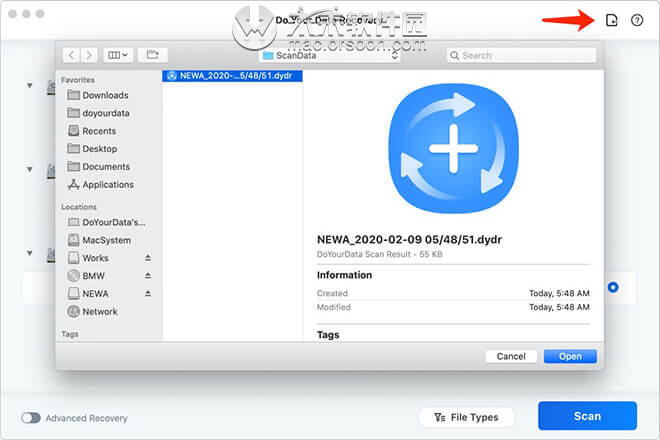Click the Modified date row
Screen dimensions: 660x440
(x=453, y=307)
